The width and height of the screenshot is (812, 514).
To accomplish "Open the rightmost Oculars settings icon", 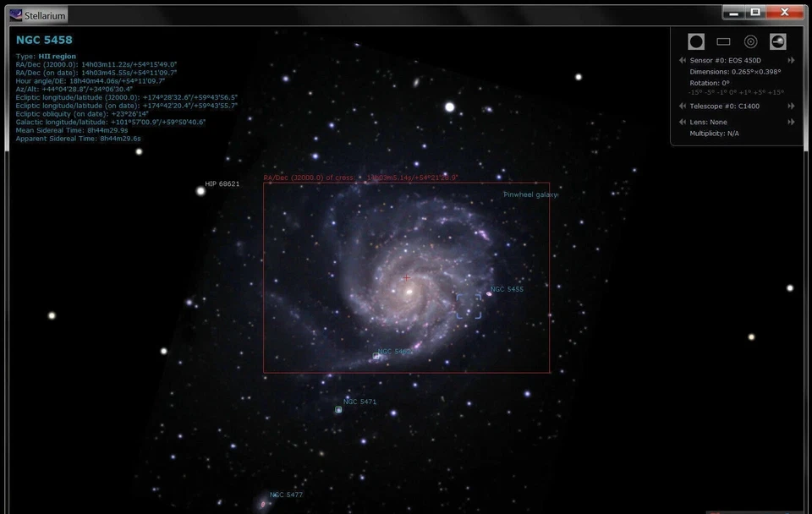I will point(778,41).
